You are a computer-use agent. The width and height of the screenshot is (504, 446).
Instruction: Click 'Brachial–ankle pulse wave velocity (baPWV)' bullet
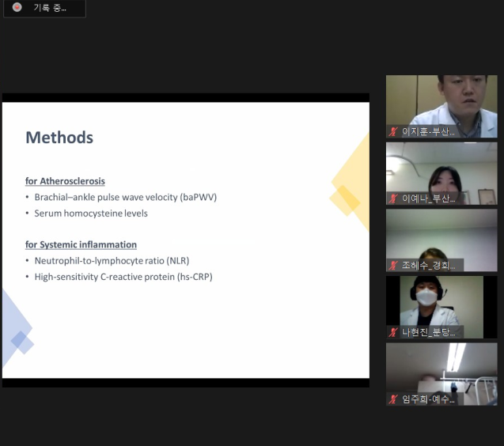pos(125,197)
